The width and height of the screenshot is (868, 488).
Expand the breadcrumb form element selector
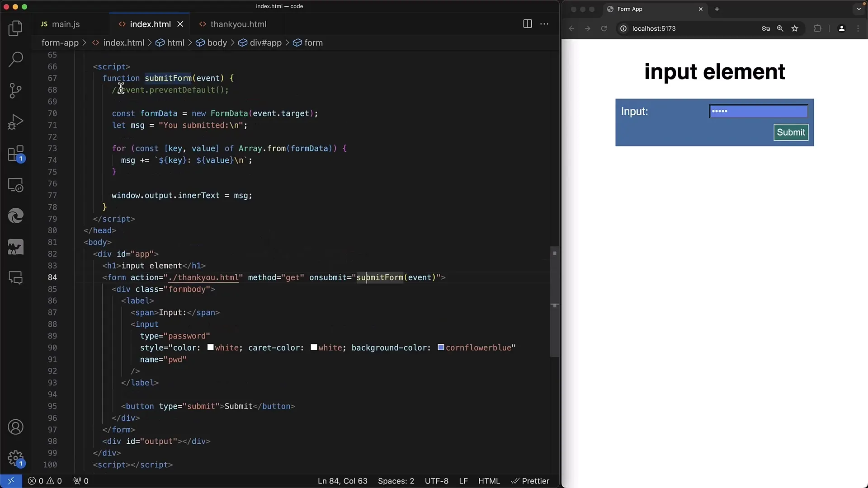point(313,42)
